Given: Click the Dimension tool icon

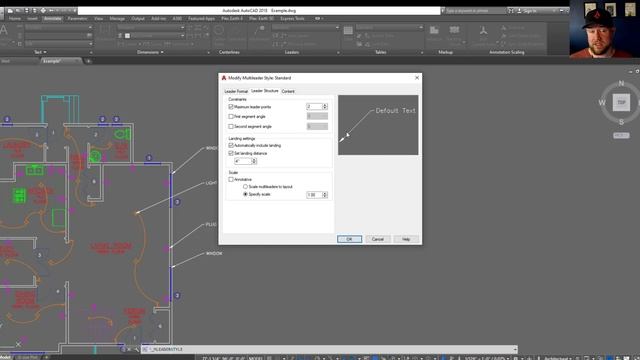Looking at the screenshot, I should point(105,31).
